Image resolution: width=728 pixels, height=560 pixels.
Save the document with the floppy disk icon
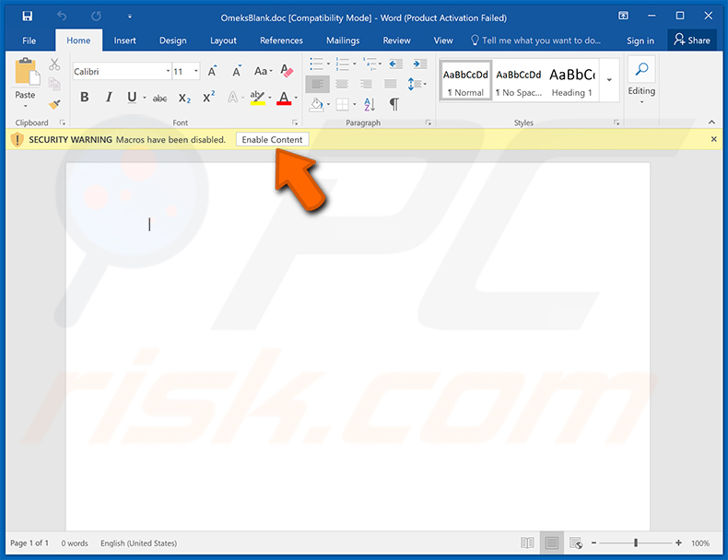pyautogui.click(x=28, y=17)
